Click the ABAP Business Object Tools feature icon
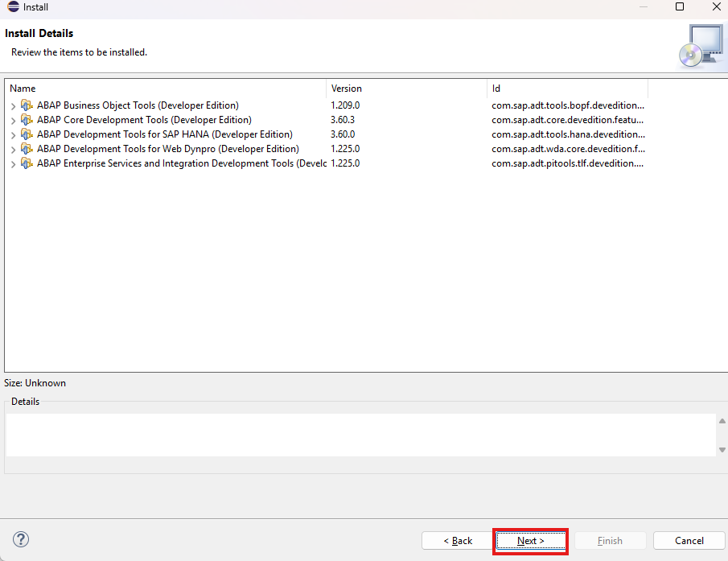 (x=27, y=105)
